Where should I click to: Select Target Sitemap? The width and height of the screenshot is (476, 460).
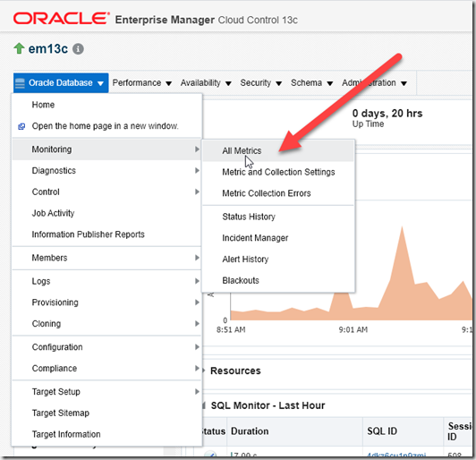coord(106,413)
